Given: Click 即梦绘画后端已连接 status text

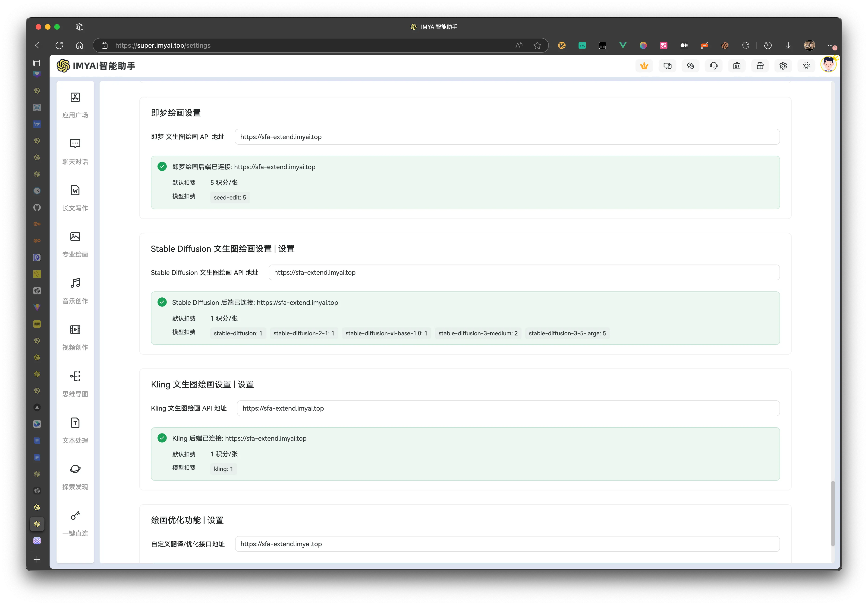Looking at the screenshot, I should tap(243, 167).
